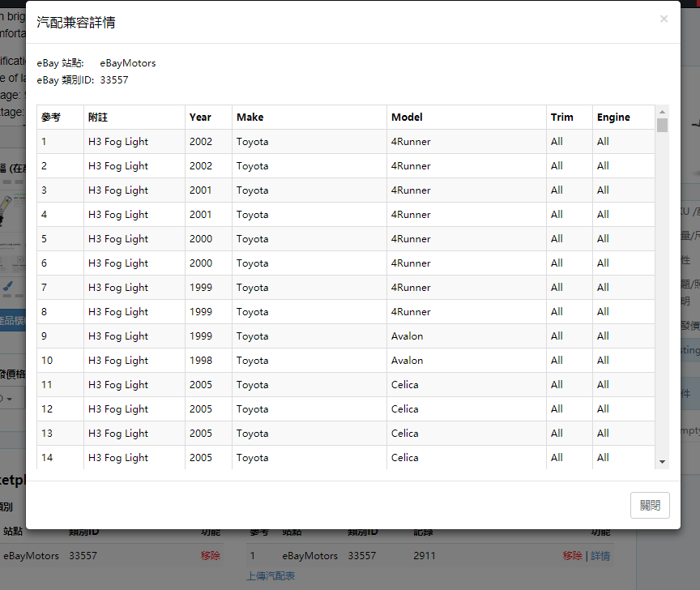700x590 pixels.
Task: Click the category ID 33557 in the dialog
Action: tap(114, 80)
